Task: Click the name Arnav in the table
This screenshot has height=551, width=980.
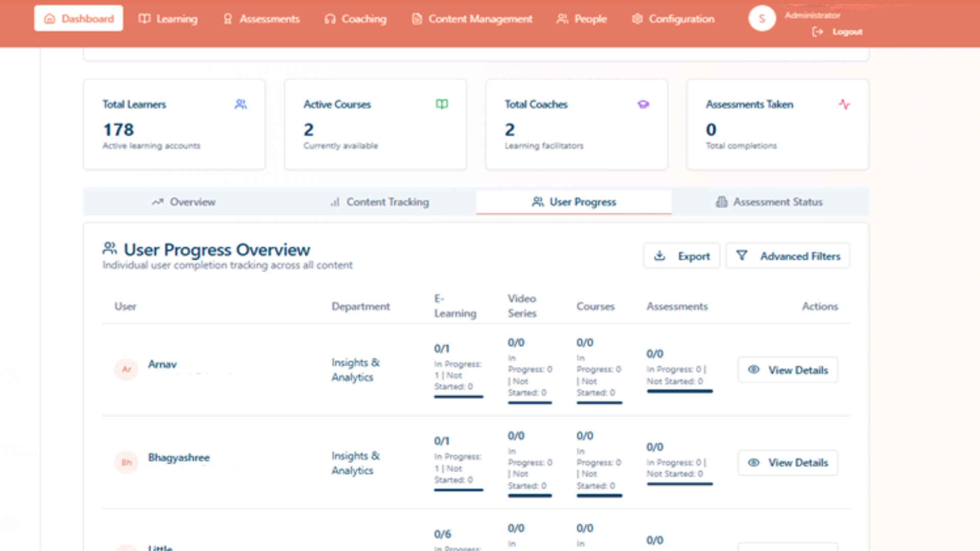Action: (x=162, y=364)
